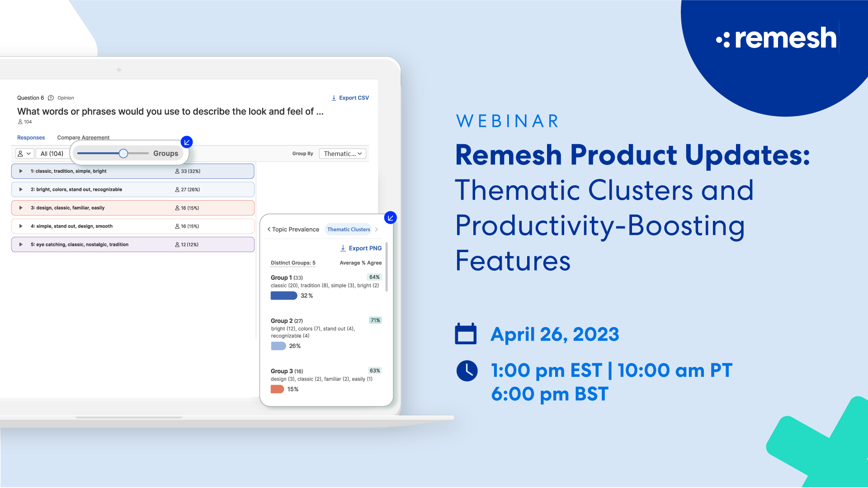Viewport: 868px width, 488px height.
Task: Expand group 5: eye catching, classic, nostalgic, tradition
Action: click(20, 244)
